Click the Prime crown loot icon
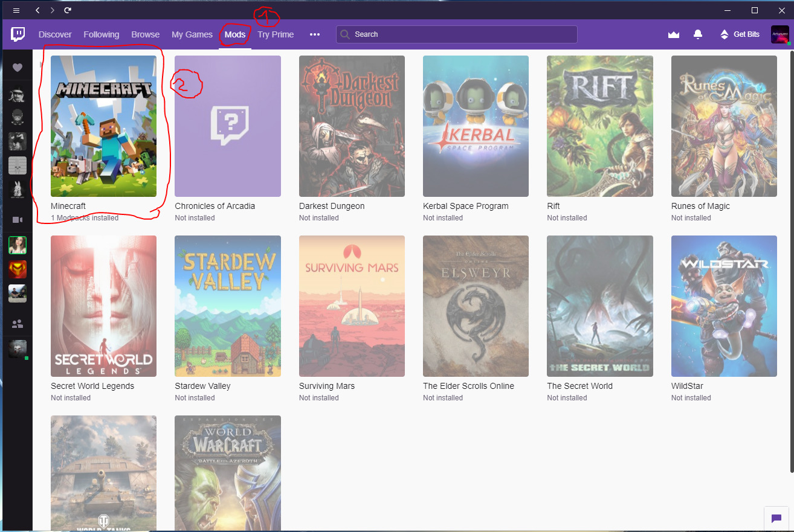Screen dimensions: 794x532 [674, 34]
